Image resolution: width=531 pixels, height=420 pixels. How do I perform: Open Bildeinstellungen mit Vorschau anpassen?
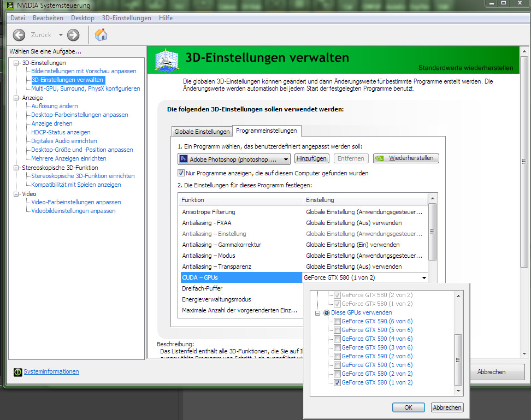(84, 71)
